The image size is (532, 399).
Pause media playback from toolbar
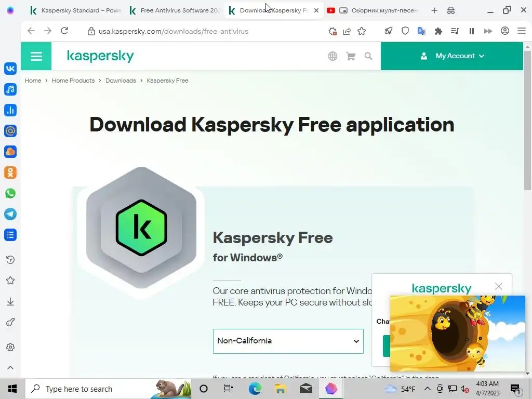pos(472,31)
